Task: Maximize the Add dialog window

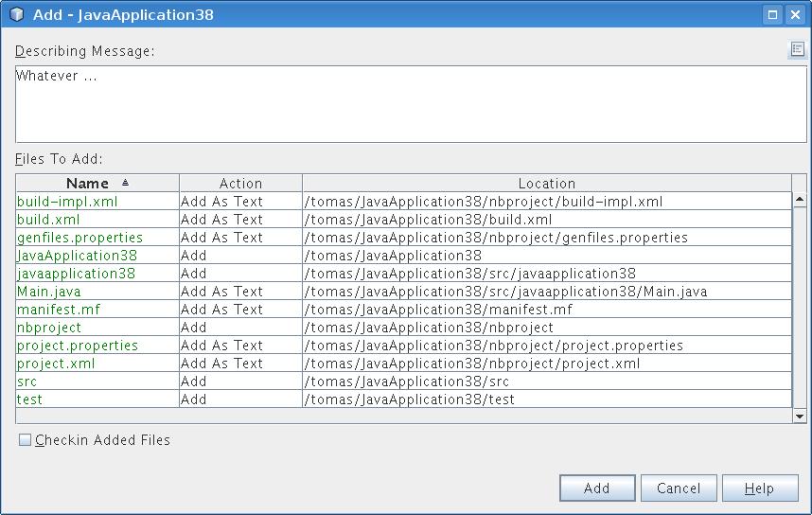Action: tap(772, 14)
